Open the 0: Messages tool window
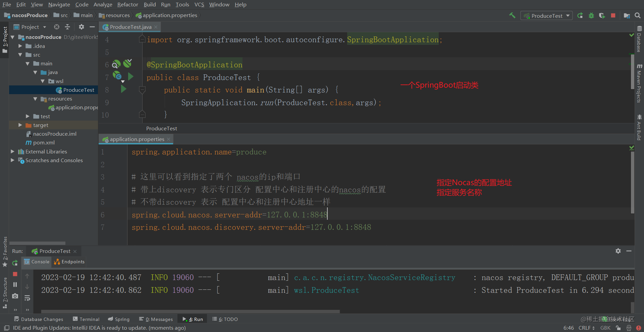Image resolution: width=644 pixels, height=332 pixels. click(x=156, y=319)
